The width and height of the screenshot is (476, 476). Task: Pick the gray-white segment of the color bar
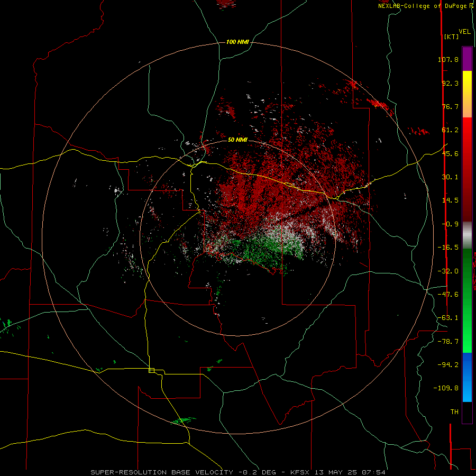click(x=467, y=235)
